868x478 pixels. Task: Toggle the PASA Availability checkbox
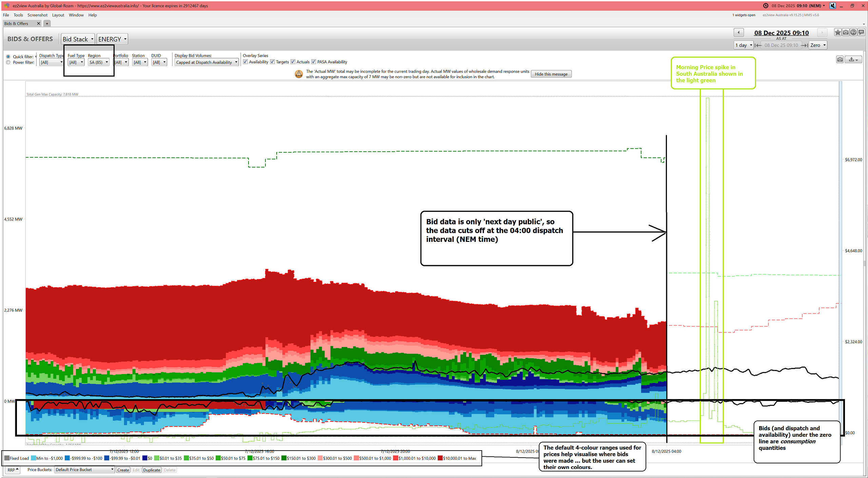314,62
